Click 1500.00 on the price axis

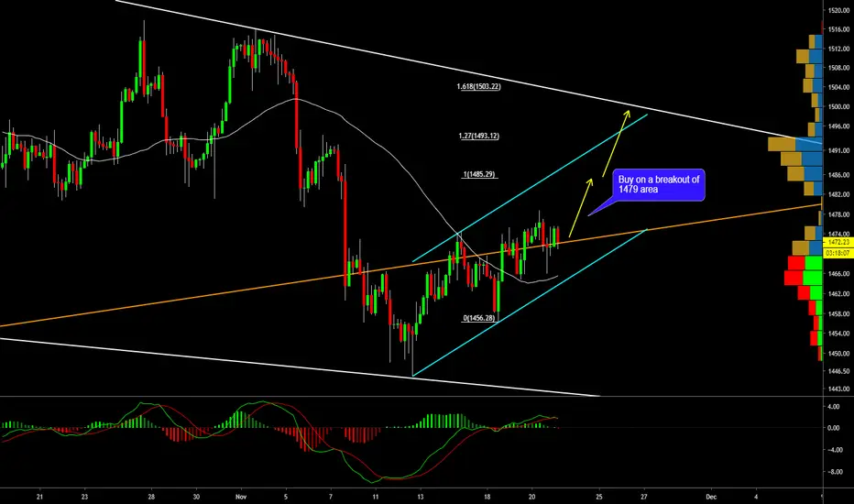click(x=838, y=107)
